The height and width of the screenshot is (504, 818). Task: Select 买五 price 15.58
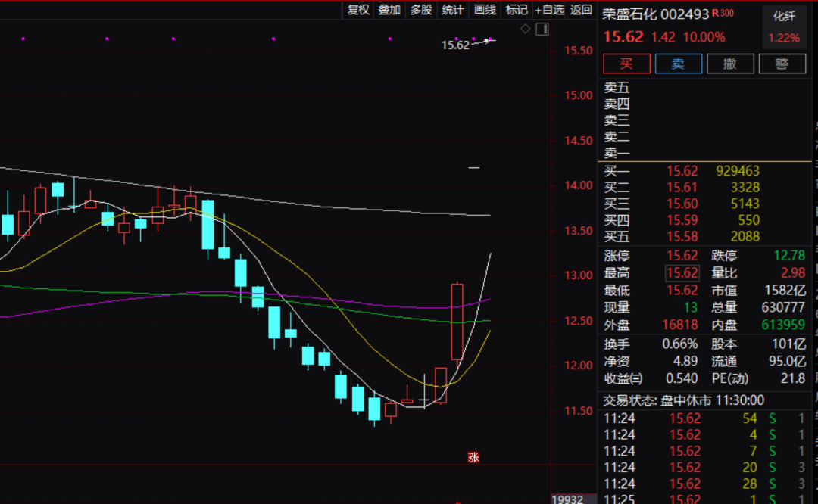point(682,237)
